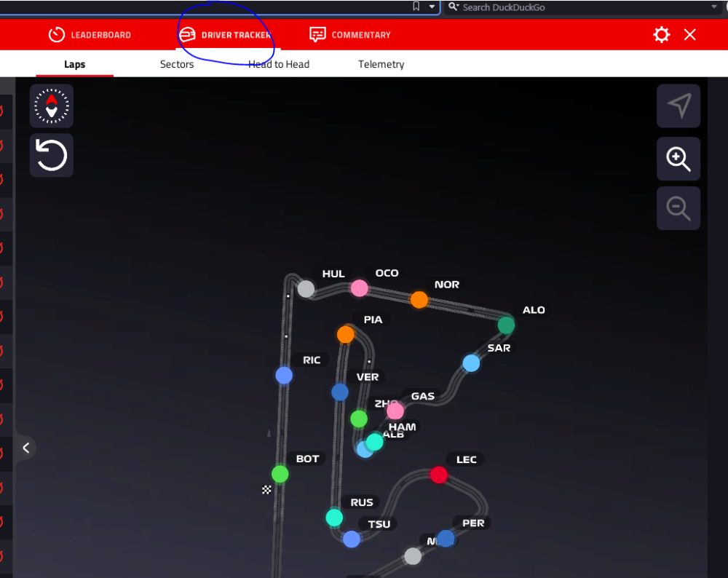Open the search engine dropdown arrow
Viewport: 728px width, 578px height.
pos(713,7)
